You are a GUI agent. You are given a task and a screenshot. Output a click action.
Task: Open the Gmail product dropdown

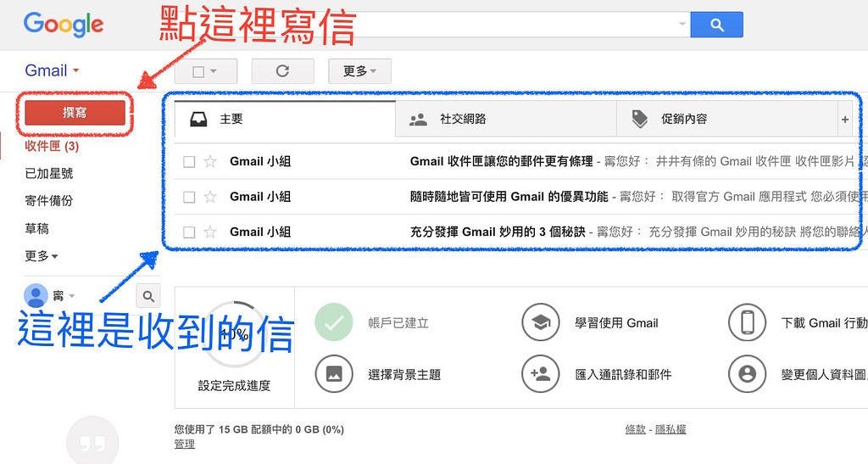52,71
